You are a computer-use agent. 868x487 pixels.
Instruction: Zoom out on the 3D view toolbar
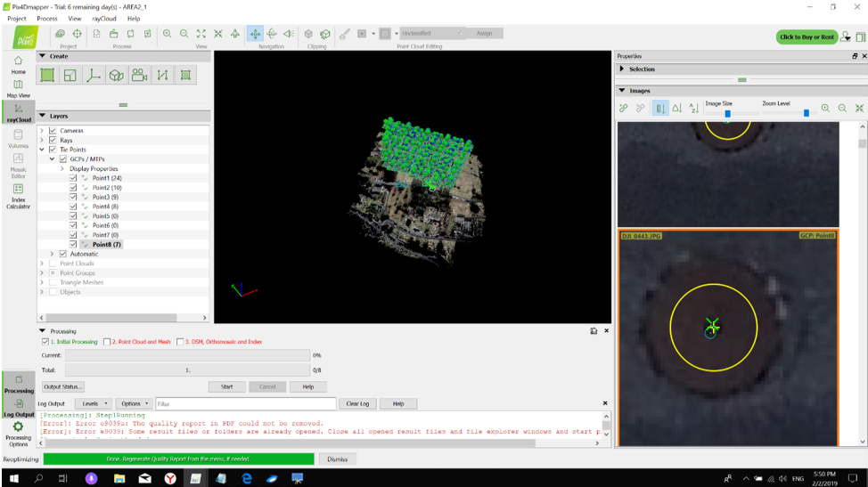click(184, 34)
